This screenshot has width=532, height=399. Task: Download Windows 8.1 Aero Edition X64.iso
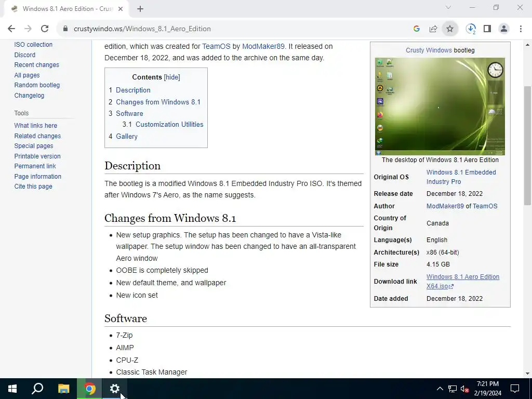coord(463,282)
